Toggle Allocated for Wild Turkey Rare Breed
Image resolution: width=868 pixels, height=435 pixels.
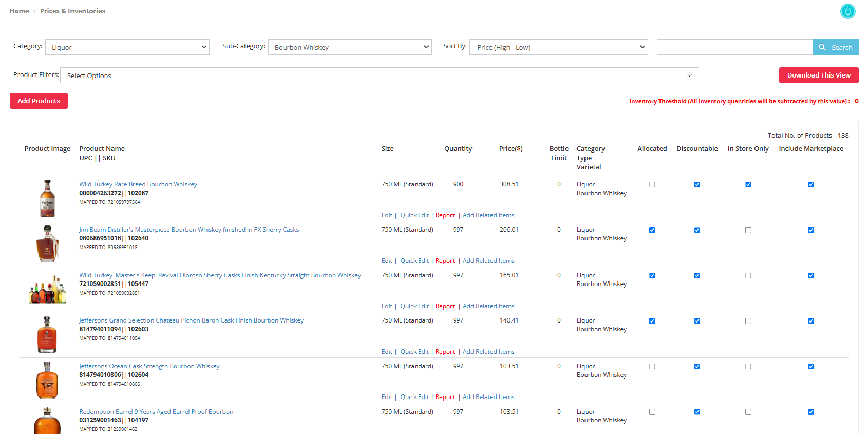(x=652, y=185)
